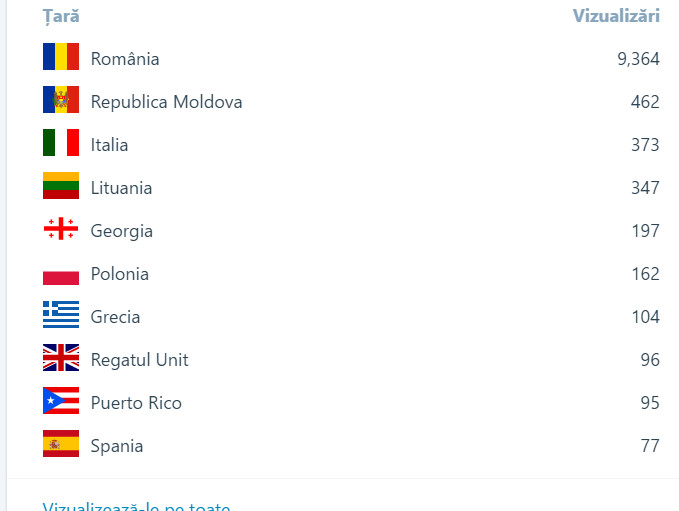The width and height of the screenshot is (679, 511).
Task: Click the 'Vizualizări' column header
Action: pyautogui.click(x=616, y=16)
